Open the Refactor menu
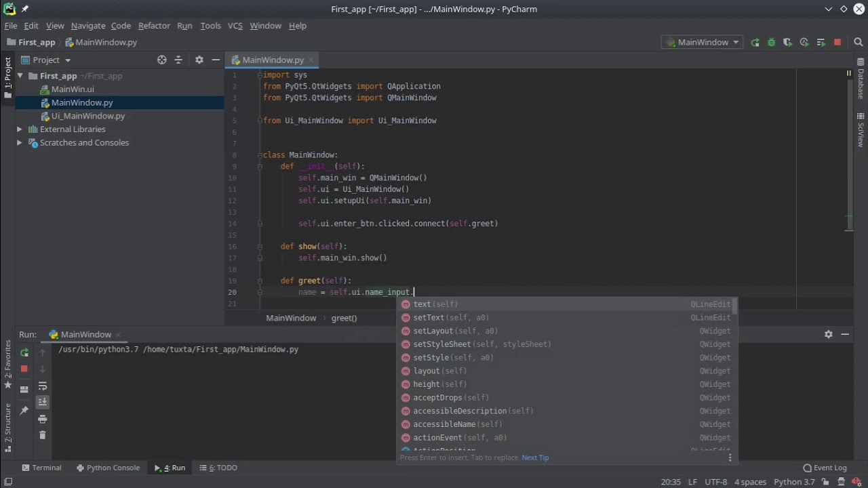The image size is (868, 488). pos(154,26)
